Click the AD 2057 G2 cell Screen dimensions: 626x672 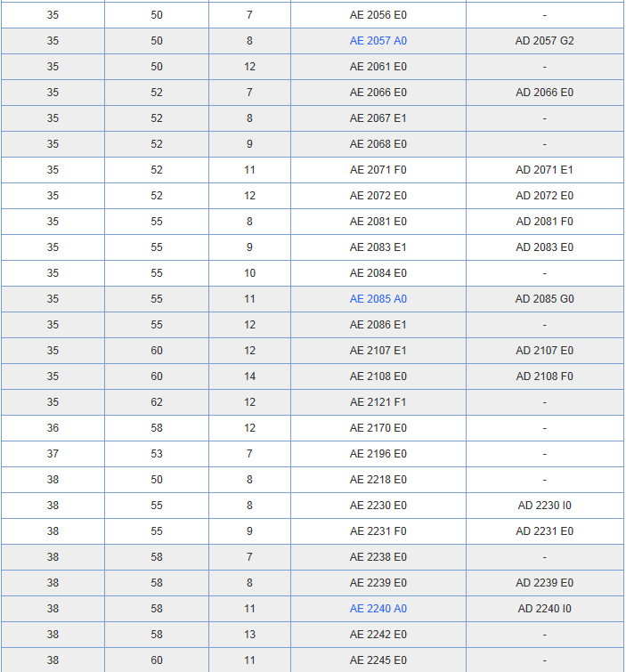(544, 41)
